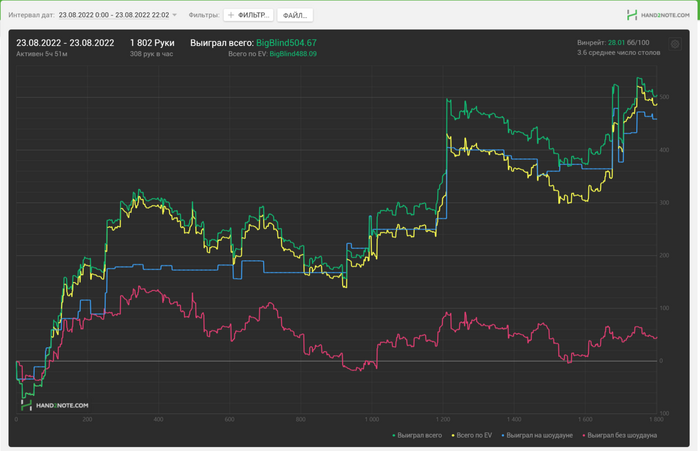Click the 1 802 Руки hand count
Screen dimensions: 700x451
(x=152, y=43)
